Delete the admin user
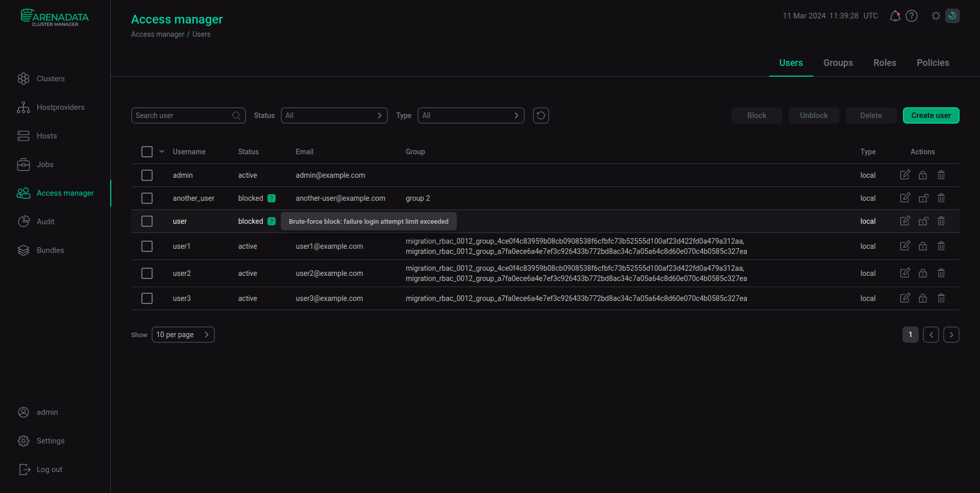Image resolution: width=980 pixels, height=493 pixels. coord(941,175)
